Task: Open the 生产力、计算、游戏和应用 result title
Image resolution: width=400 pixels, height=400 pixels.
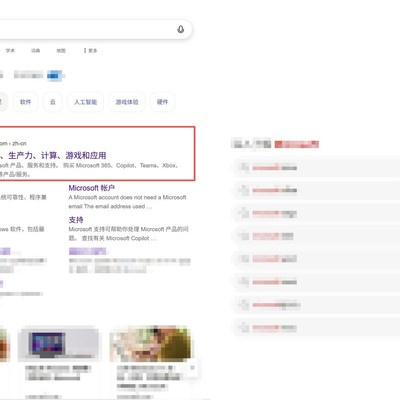Action: click(53, 155)
